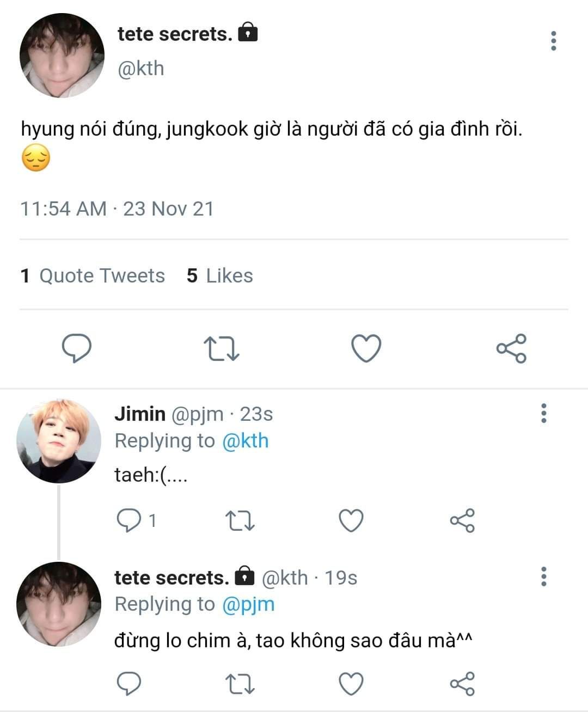Open more options on Jimin's reply
The height and width of the screenshot is (712, 588).
[543, 413]
